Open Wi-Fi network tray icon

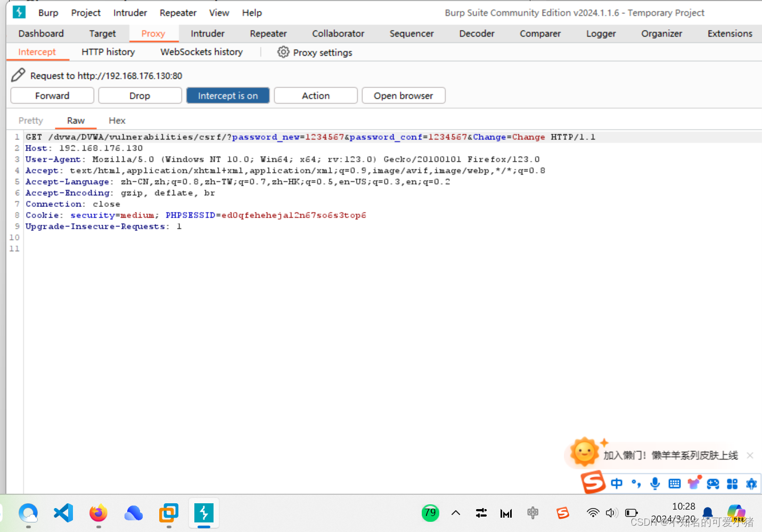(x=593, y=513)
